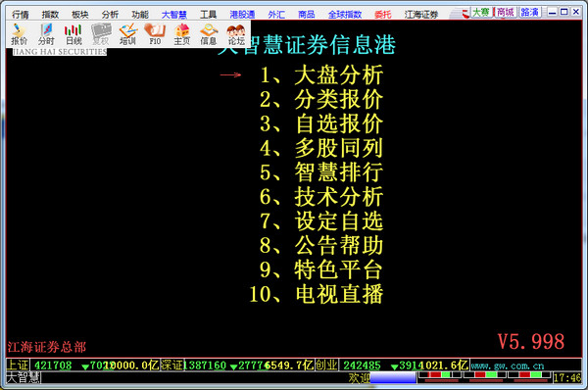Close the application window
Screen dimensions: 588x390
[576, 12]
